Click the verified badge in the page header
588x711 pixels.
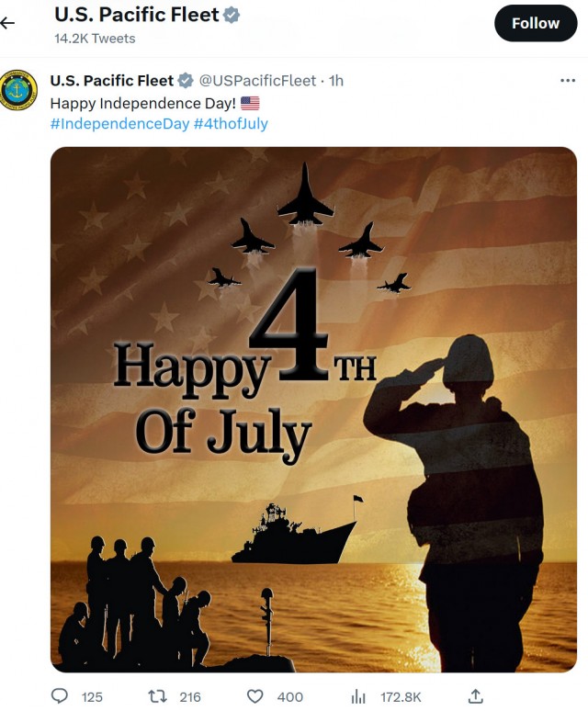(232, 16)
